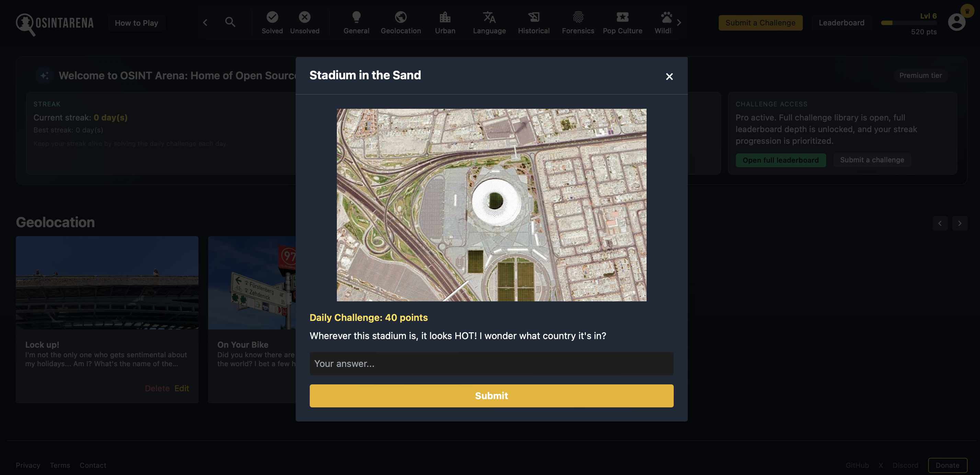Screen dimensions: 980x475
Task: Open the Leaderboard page
Action: (841, 23)
